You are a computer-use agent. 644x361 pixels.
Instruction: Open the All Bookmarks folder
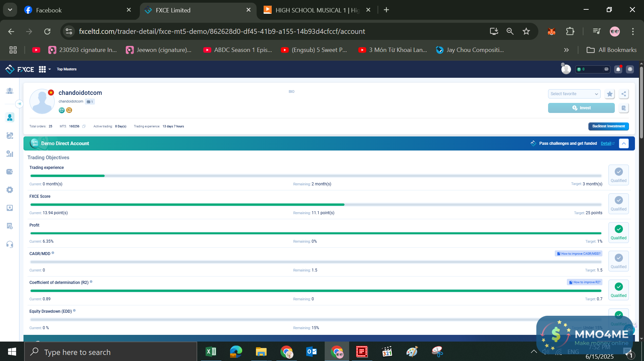(x=611, y=50)
